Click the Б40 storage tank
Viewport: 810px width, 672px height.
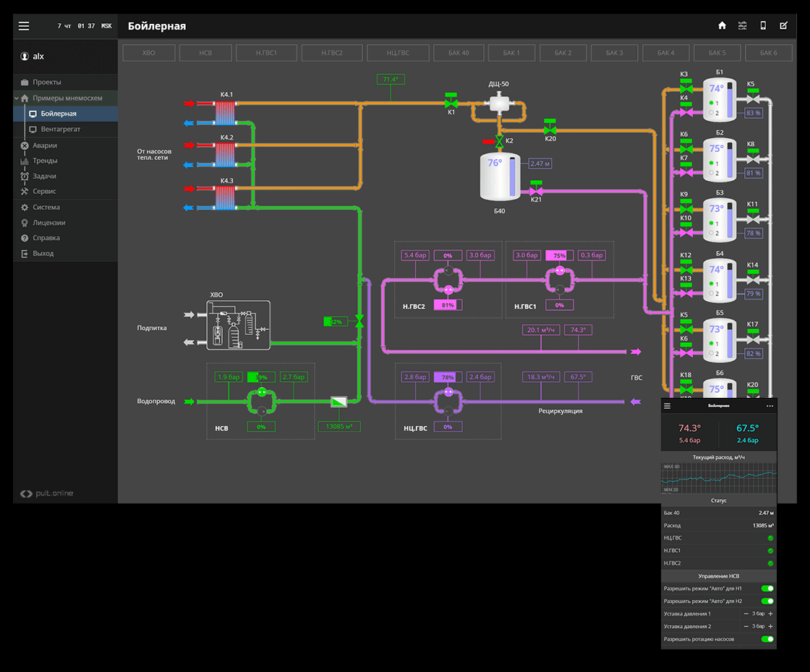[500, 177]
